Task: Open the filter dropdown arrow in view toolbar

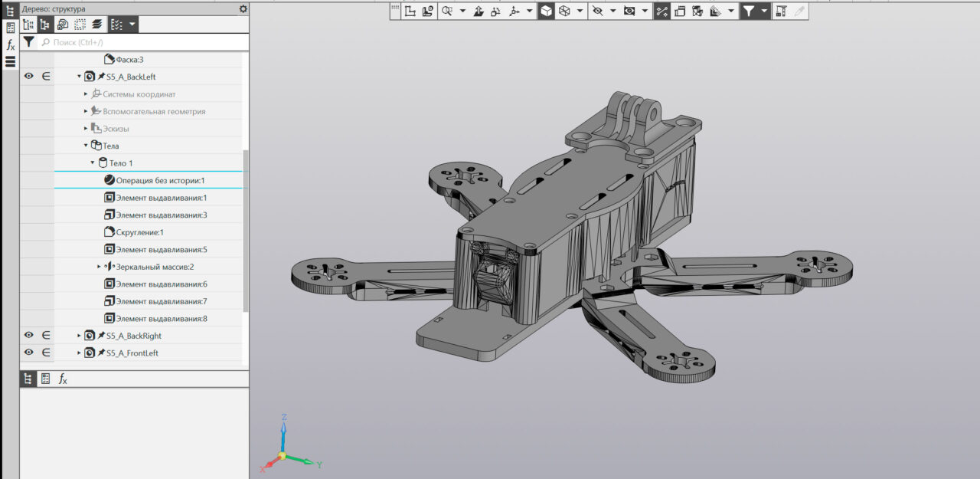Action: (765, 11)
